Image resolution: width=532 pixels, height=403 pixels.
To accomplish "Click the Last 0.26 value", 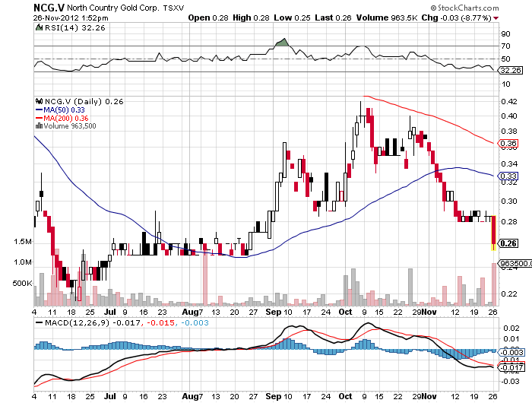I will [x=333, y=17].
